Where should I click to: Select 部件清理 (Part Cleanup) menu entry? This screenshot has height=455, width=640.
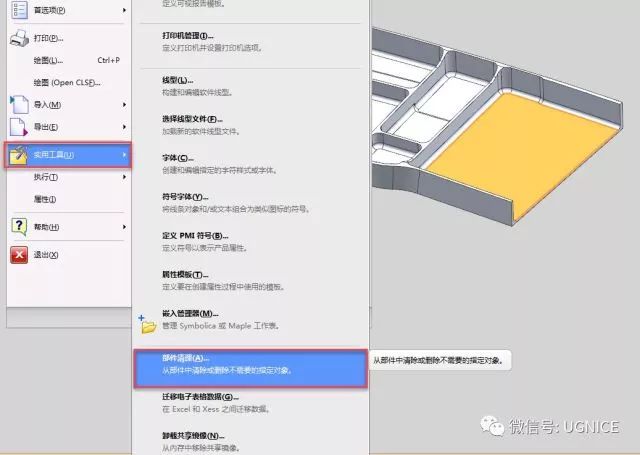click(x=250, y=366)
